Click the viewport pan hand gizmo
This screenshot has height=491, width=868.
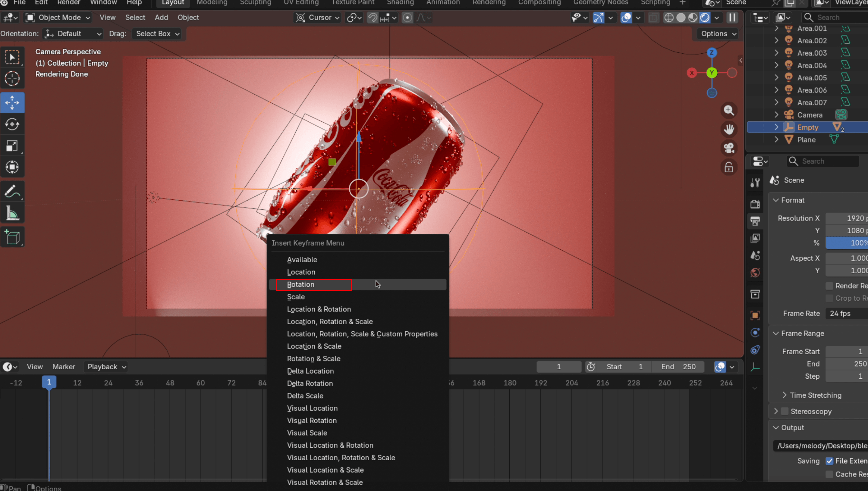coord(729,129)
